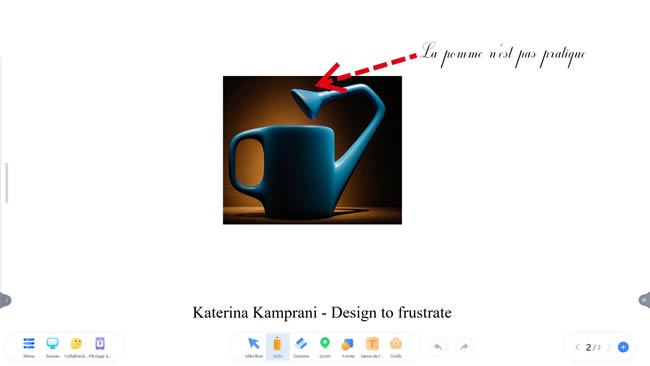Open the Outils toolbox
650x366 pixels.
coord(396,347)
